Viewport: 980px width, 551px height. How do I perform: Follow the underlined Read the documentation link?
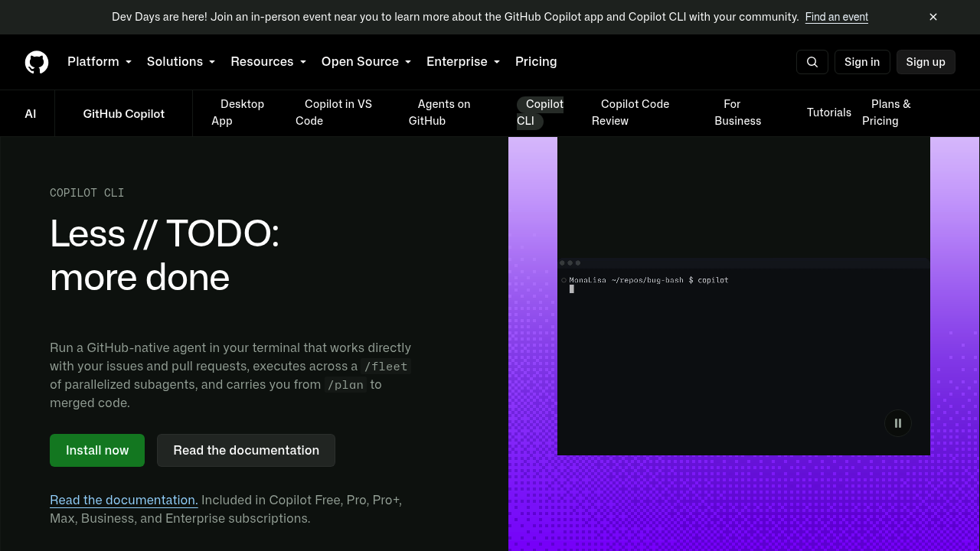(124, 500)
